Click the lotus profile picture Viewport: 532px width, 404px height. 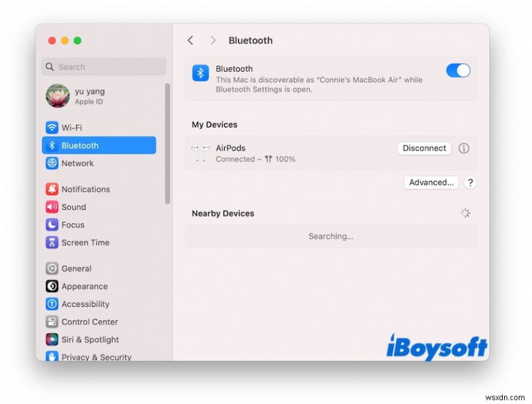pyautogui.click(x=58, y=96)
